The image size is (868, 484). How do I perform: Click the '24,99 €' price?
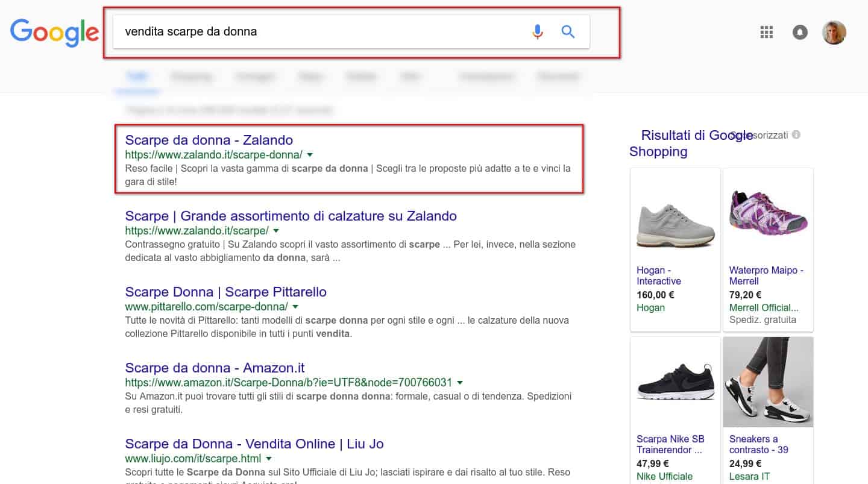pyautogui.click(x=746, y=464)
